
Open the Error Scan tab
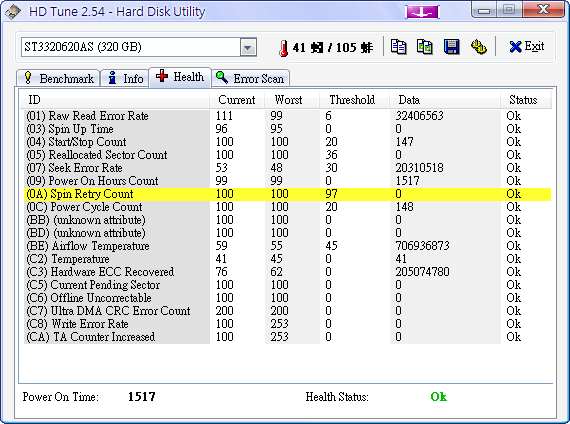click(x=250, y=79)
